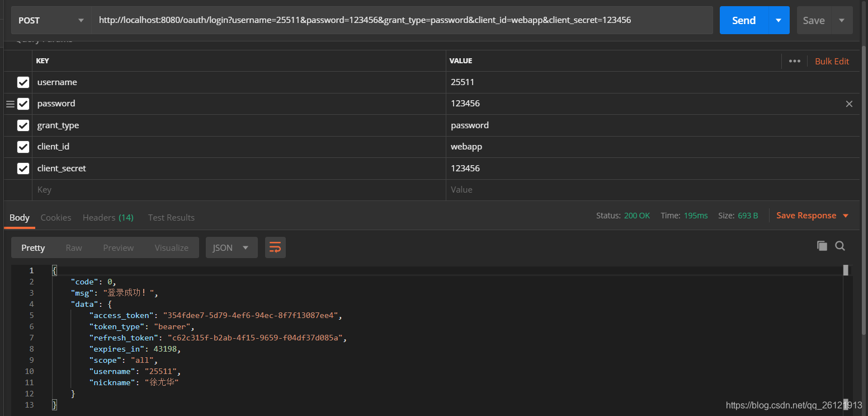Disable the client_id parameter checkbox
Viewport: 868px width, 416px height.
click(x=23, y=147)
